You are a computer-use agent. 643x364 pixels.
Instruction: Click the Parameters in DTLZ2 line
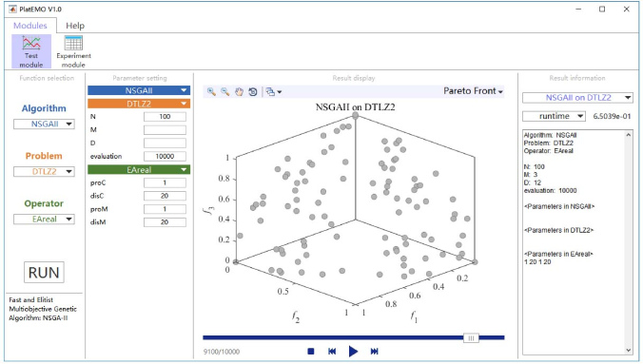point(558,230)
